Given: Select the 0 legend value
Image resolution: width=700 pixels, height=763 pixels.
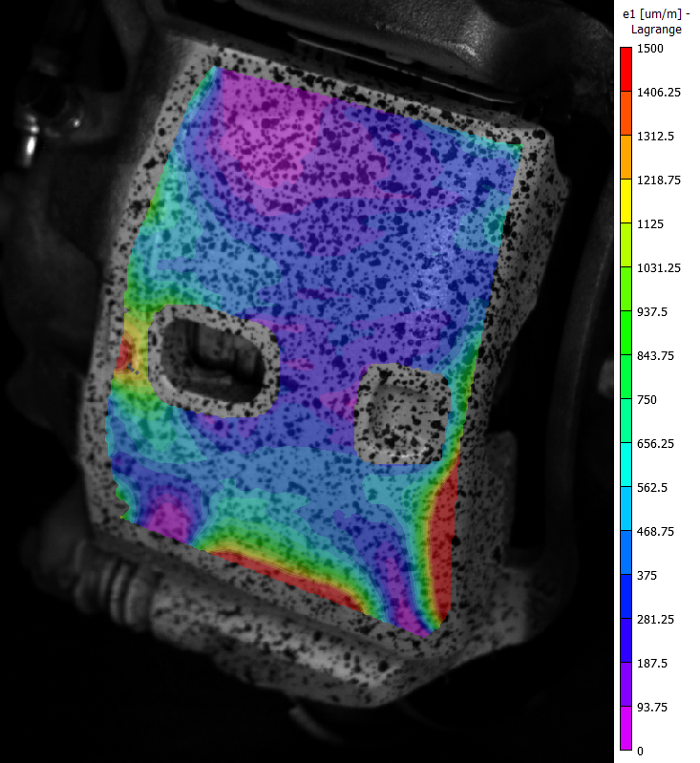Looking at the screenshot, I should (640, 752).
